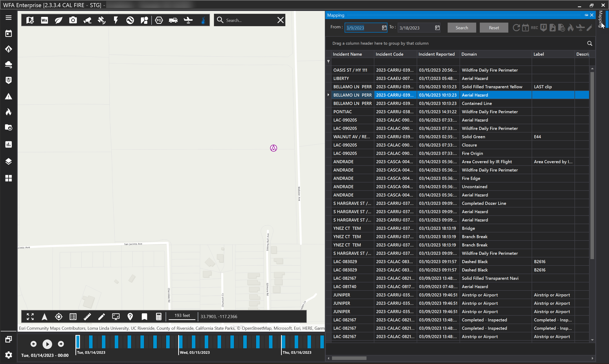Open the hamburger menu at top left

[8, 17]
